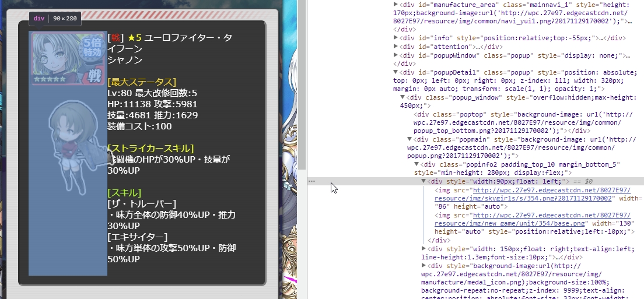Expand the popupWindow div node
Viewport: 644px width, 299px height.
click(395, 55)
